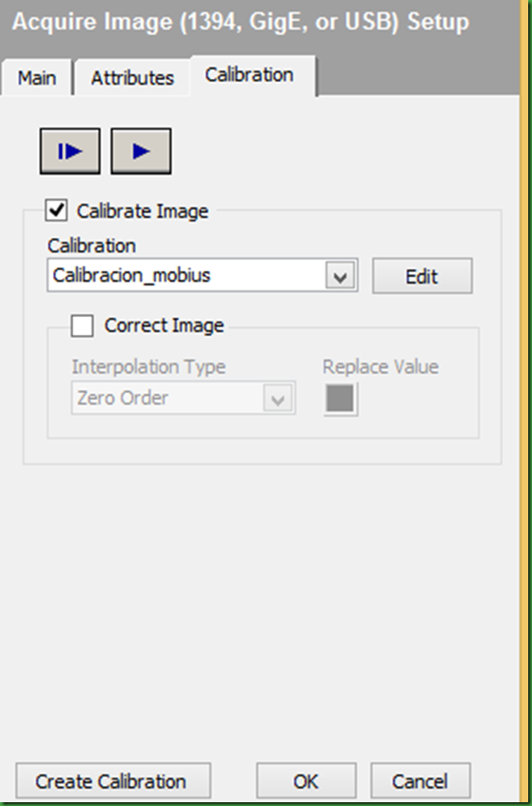Screen dimensions: 532x806
Task: Click the Calibrate Image label text
Action: 143,211
